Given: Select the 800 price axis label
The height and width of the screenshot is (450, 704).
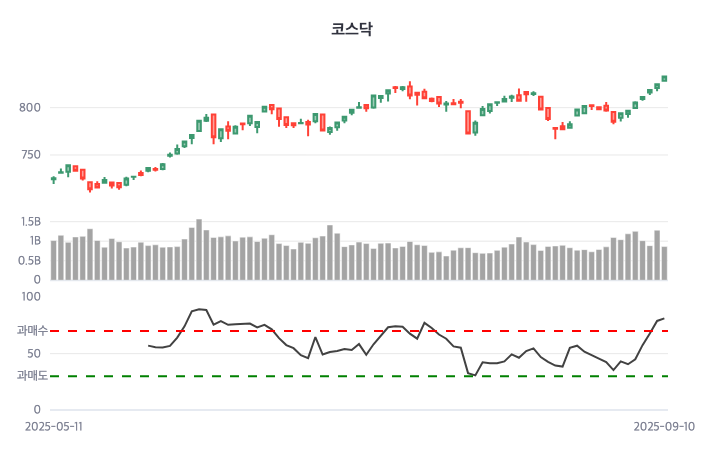Looking at the screenshot, I should [x=31, y=108].
